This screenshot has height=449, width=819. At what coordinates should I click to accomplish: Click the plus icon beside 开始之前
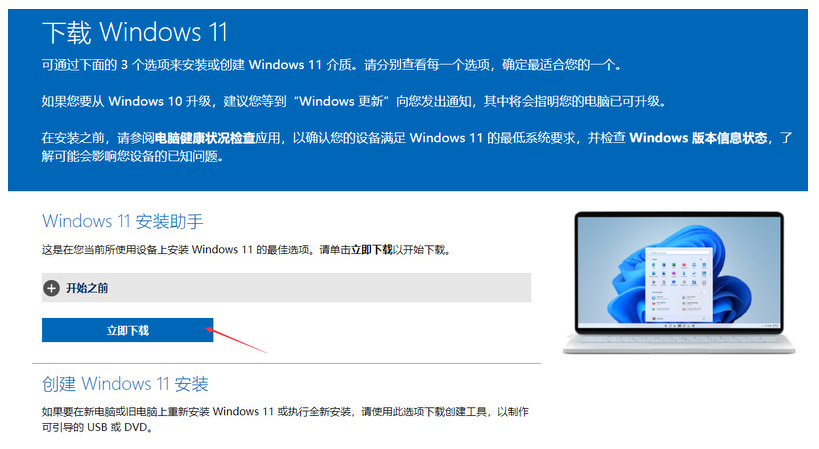tap(51, 288)
